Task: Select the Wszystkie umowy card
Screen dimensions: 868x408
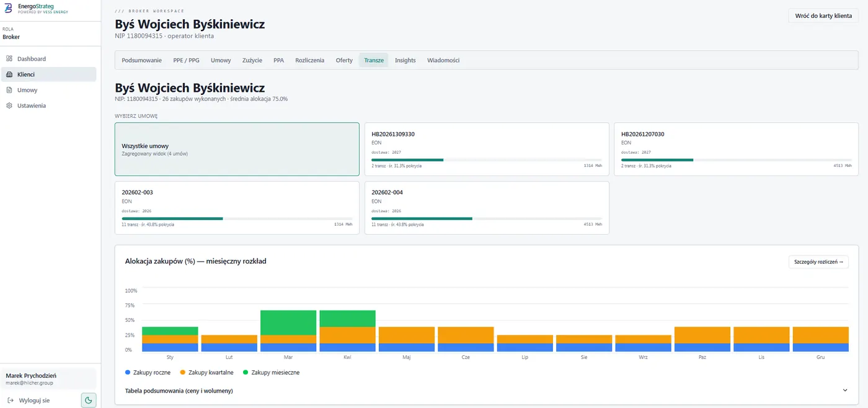Action: click(x=237, y=149)
